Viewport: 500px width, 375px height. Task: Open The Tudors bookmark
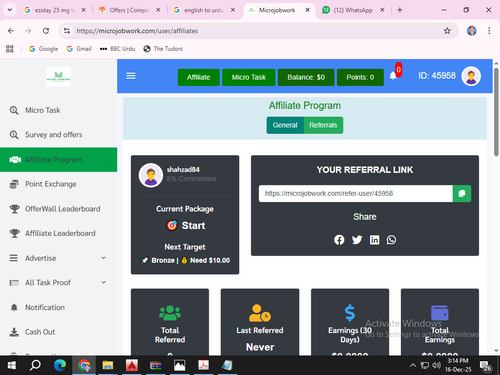pos(163,49)
